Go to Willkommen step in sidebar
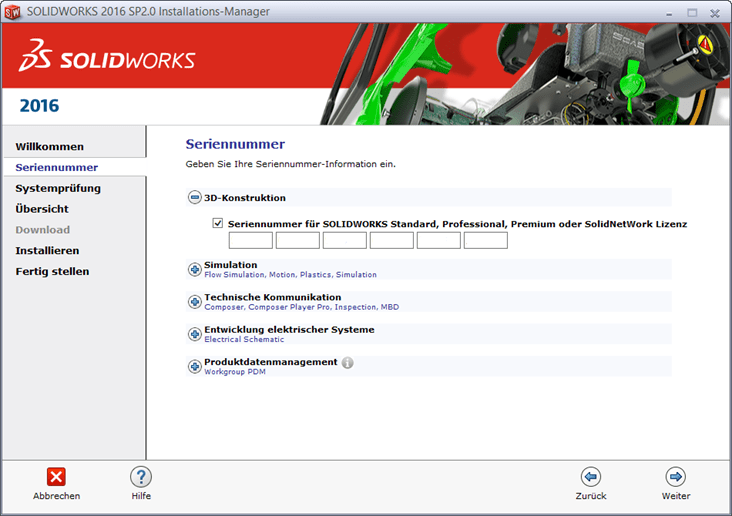 (49, 147)
